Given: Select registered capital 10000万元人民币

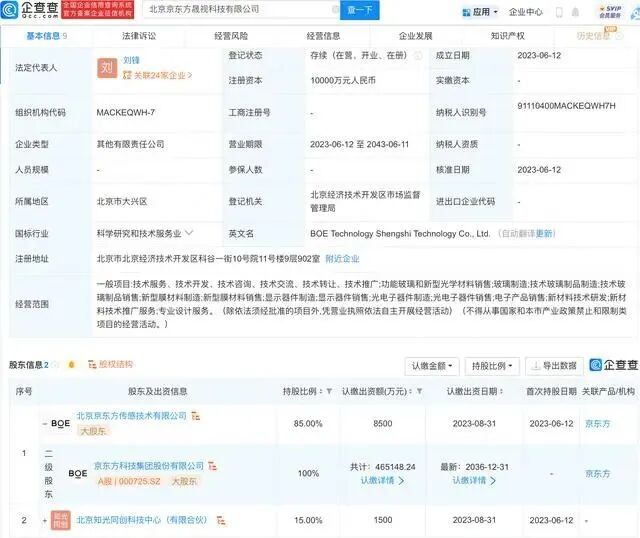Looking at the screenshot, I should point(343,80).
